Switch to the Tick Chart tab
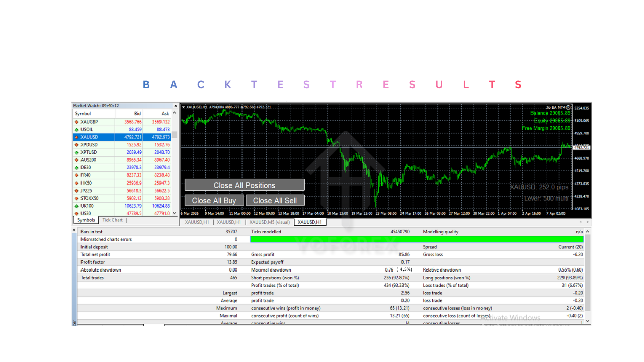The image size is (644, 362). (112, 220)
